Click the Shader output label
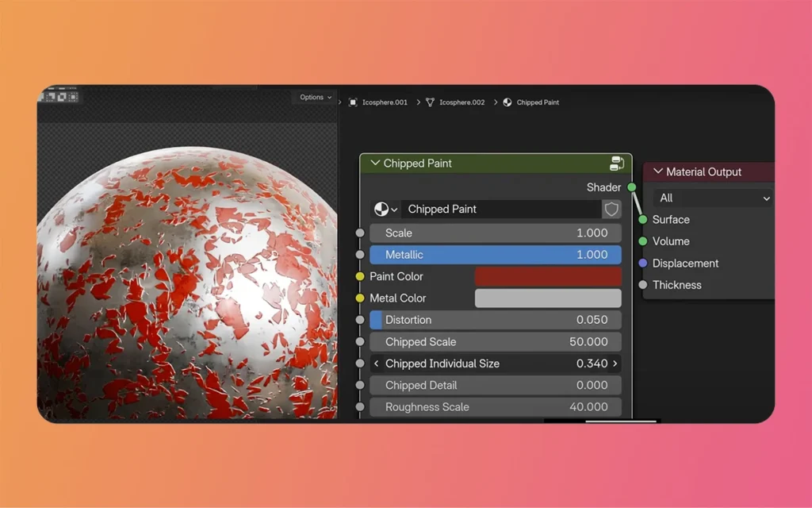Image resolution: width=812 pixels, height=508 pixels. click(603, 187)
